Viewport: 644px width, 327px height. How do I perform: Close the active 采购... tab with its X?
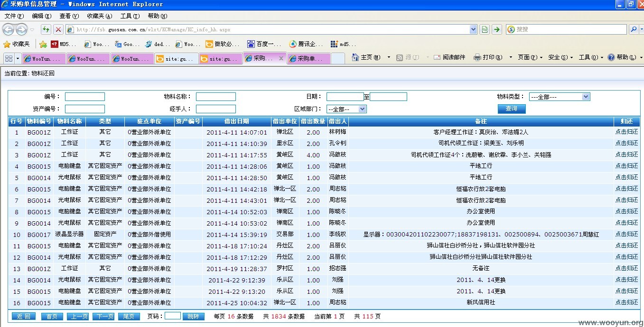[280, 58]
